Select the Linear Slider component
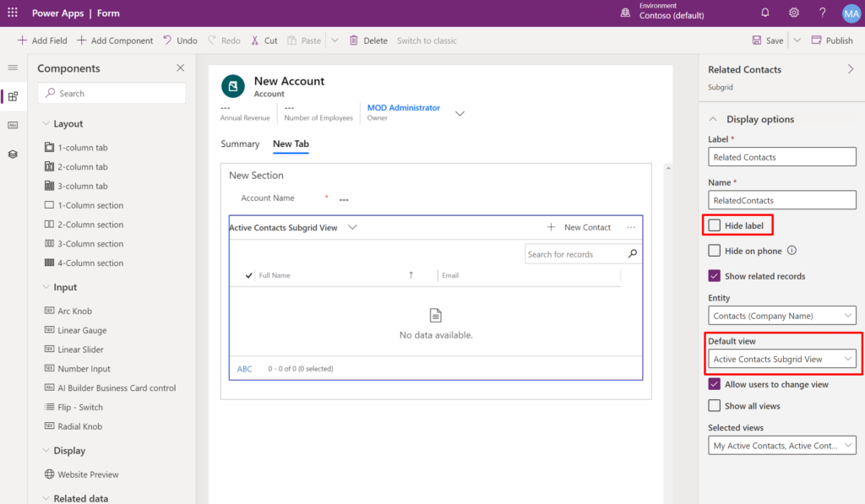Screen dimensions: 865x504 (74, 350)
